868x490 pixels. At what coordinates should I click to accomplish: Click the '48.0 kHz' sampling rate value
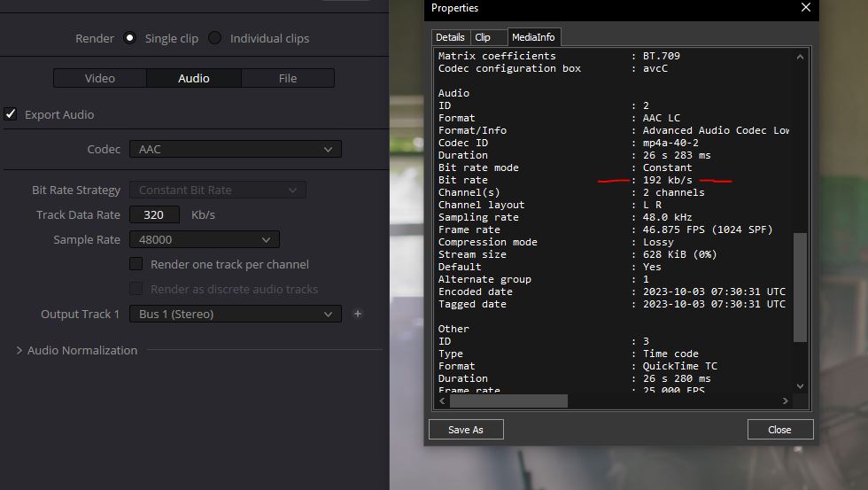[667, 217]
